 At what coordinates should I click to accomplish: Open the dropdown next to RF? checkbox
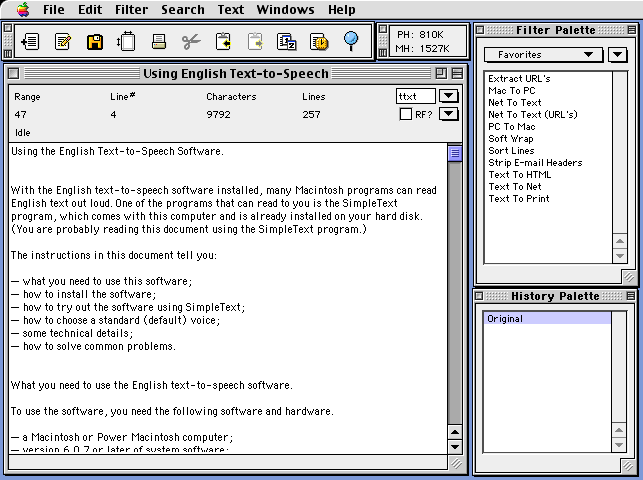pos(449,114)
